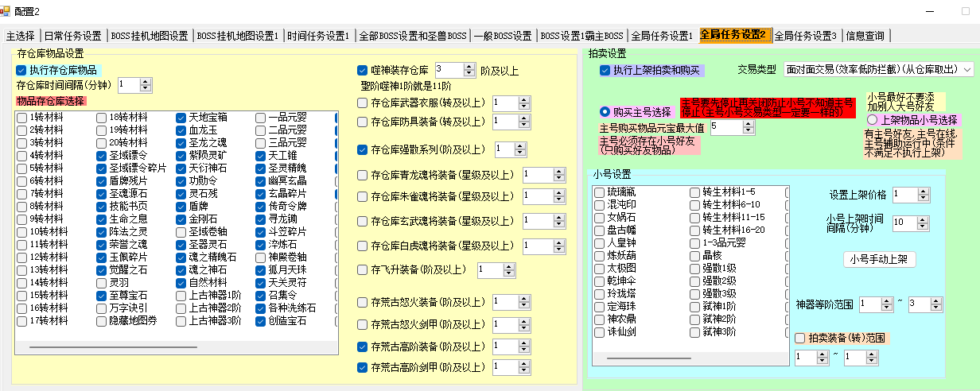Check 强散1级 item

[694, 268]
